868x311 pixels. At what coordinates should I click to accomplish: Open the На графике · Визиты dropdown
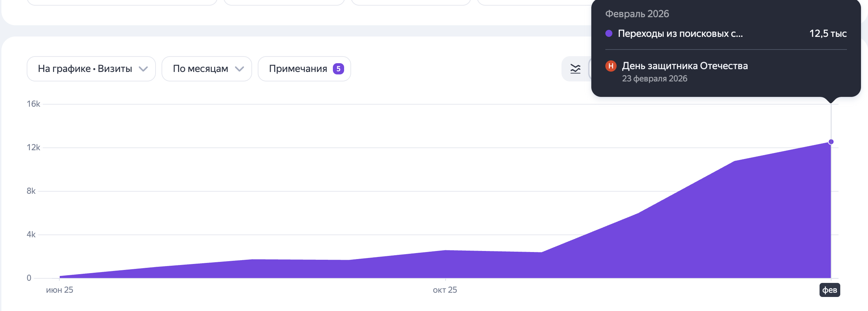91,69
